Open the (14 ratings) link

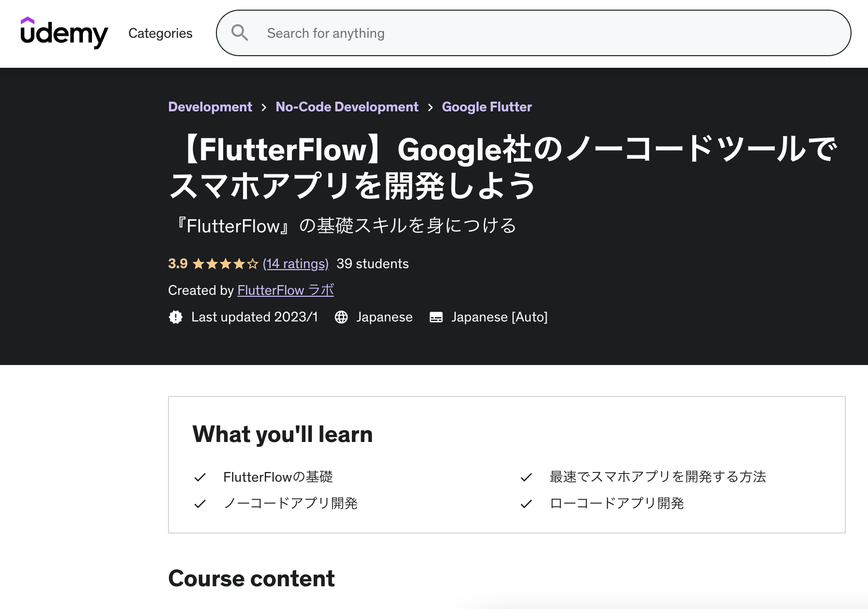[x=296, y=264]
